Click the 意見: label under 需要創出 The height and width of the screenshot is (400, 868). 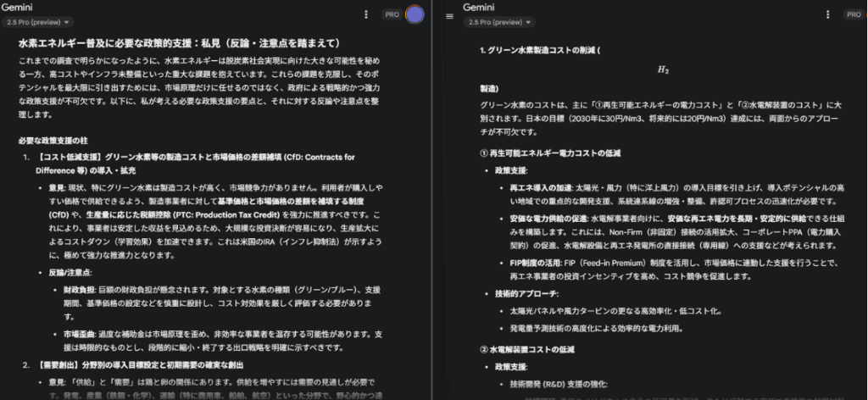(58, 382)
